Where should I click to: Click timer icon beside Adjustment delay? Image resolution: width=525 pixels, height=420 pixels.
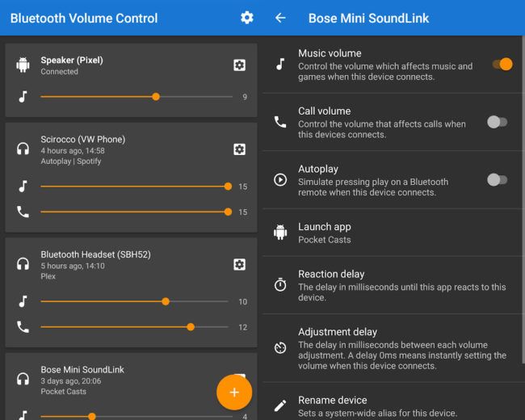[x=280, y=347]
